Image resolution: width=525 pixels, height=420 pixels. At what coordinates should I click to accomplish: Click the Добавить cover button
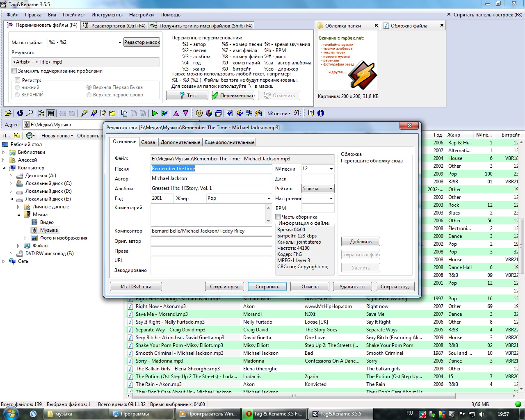pyautogui.click(x=361, y=242)
